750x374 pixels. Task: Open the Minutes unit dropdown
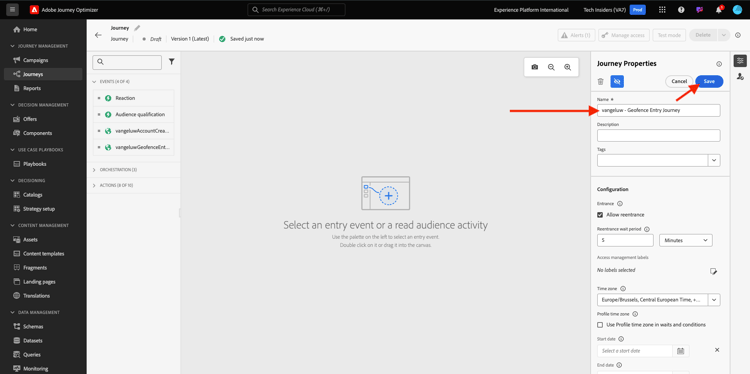[685, 240]
